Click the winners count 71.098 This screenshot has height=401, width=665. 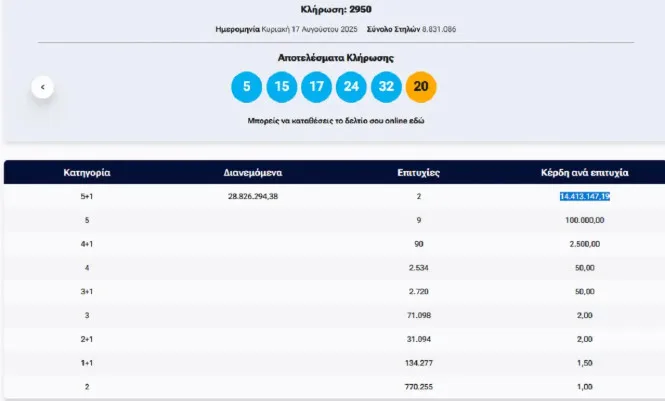(x=419, y=315)
